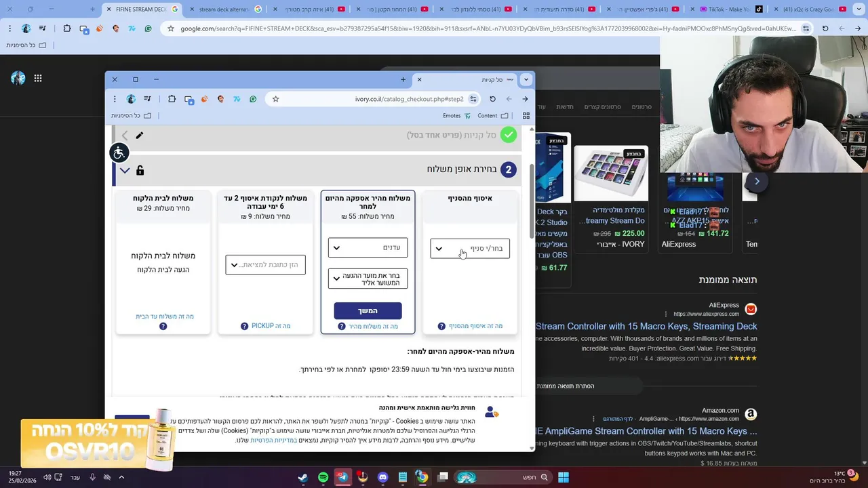Screen dimensions: 868x488
Task: Open the Amazon AmpliGame Stream Controller result
Action: [x=646, y=431]
